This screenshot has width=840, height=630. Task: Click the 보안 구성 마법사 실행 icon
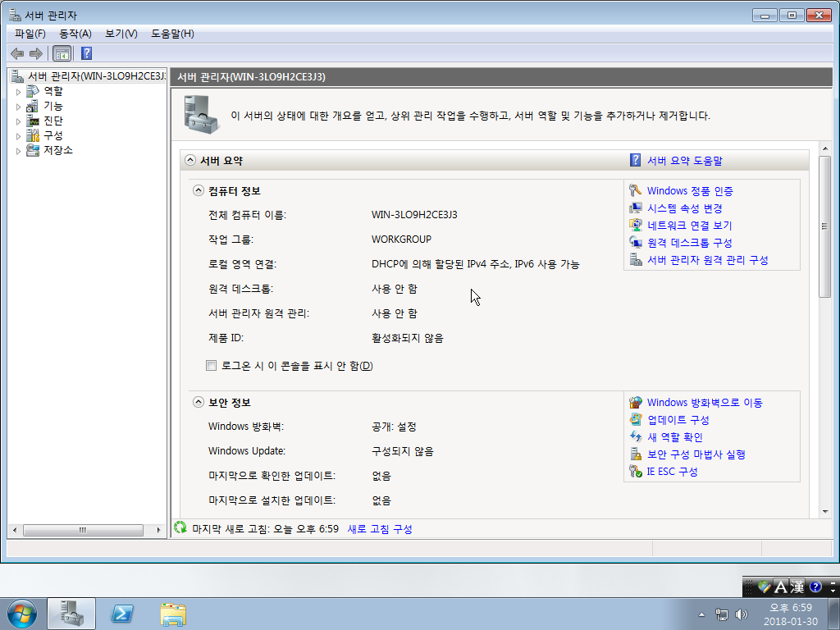point(636,454)
